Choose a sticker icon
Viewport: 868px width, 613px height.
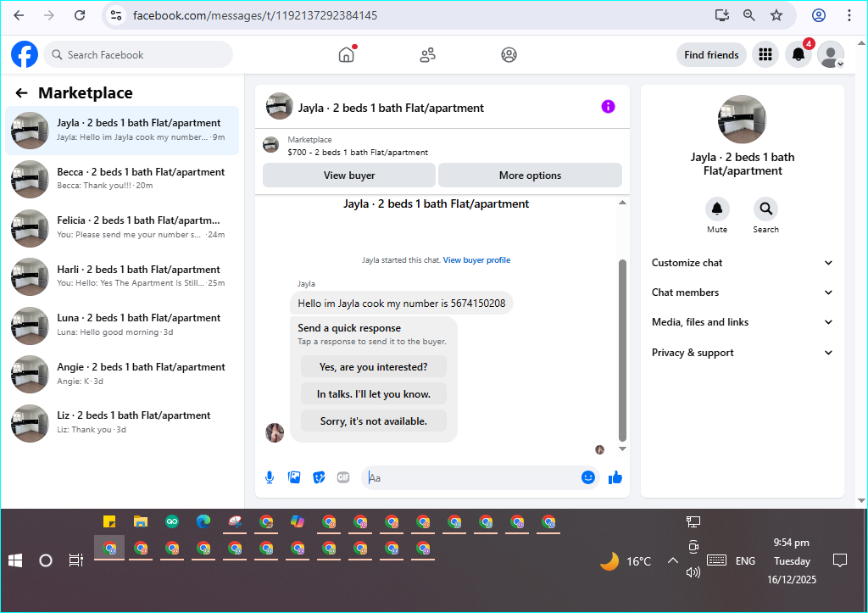pyautogui.click(x=319, y=477)
